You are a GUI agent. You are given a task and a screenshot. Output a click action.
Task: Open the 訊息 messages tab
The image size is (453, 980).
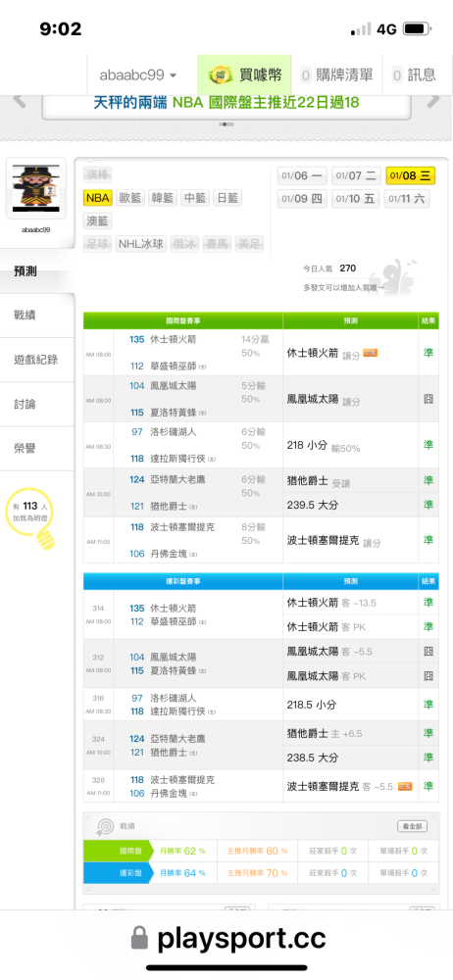(414, 75)
